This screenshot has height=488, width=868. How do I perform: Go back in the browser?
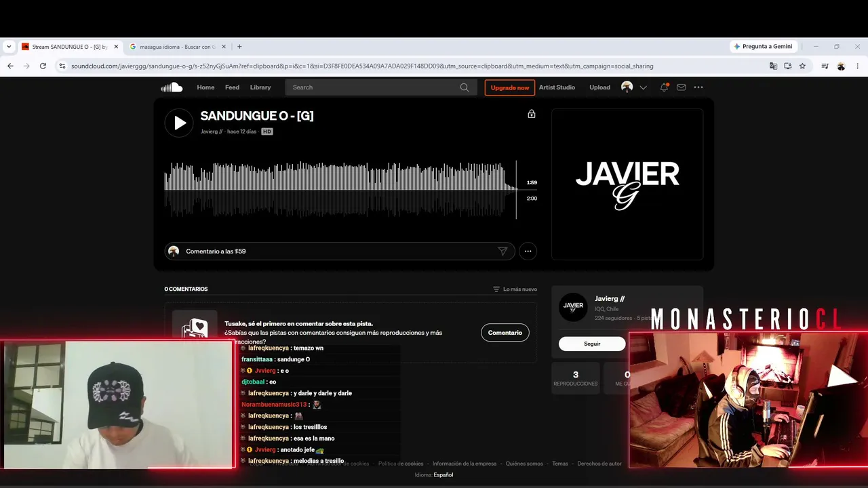tap(10, 66)
